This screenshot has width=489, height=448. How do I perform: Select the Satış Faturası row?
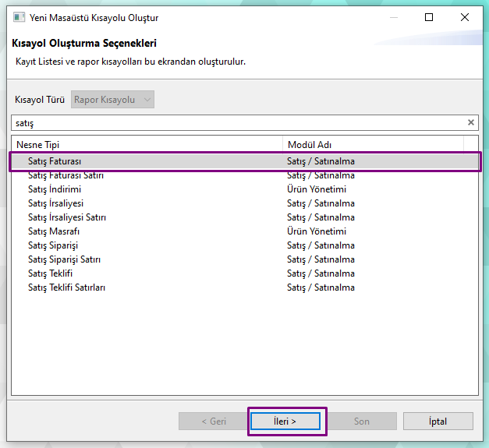55,161
